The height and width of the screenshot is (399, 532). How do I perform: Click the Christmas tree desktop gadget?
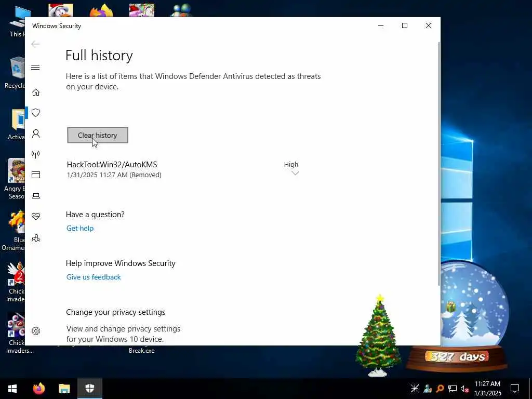[378, 336]
